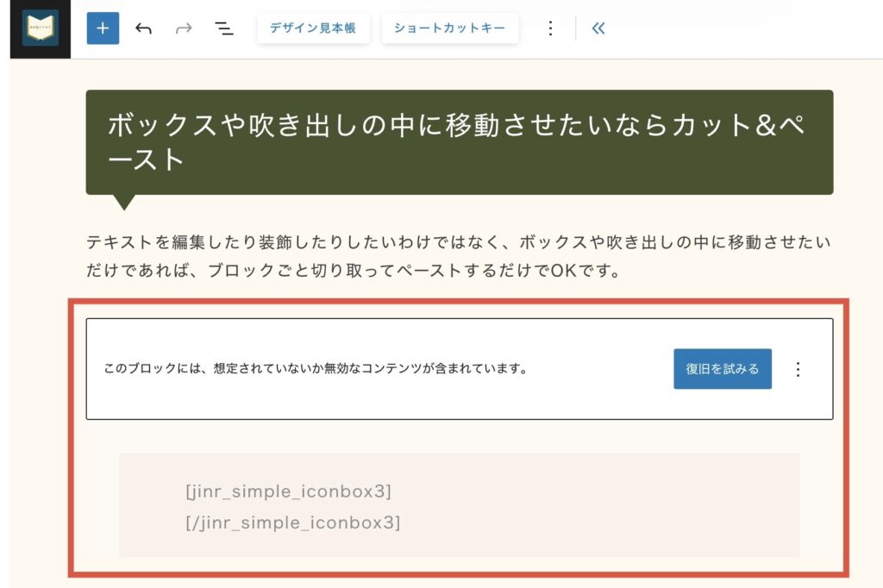
Task: Open more options beside 復旧を試みる
Action: (798, 369)
